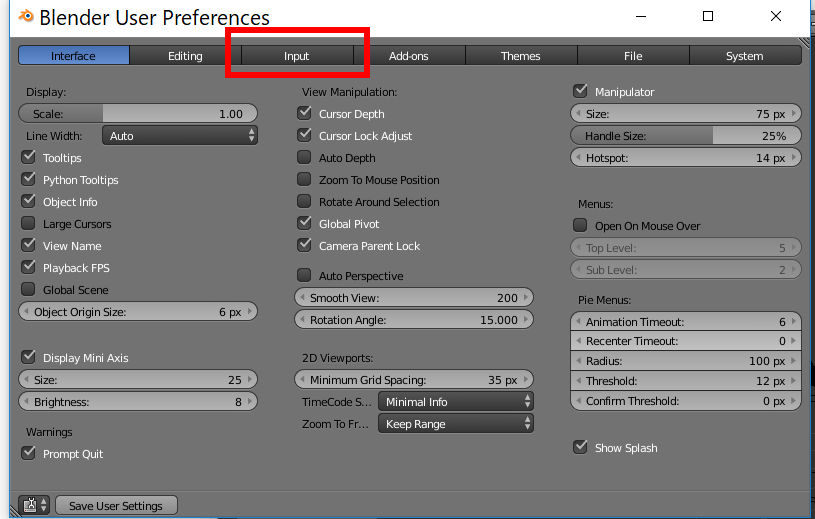Go to the Themes tab
This screenshot has width=815, height=519.
coord(521,56)
